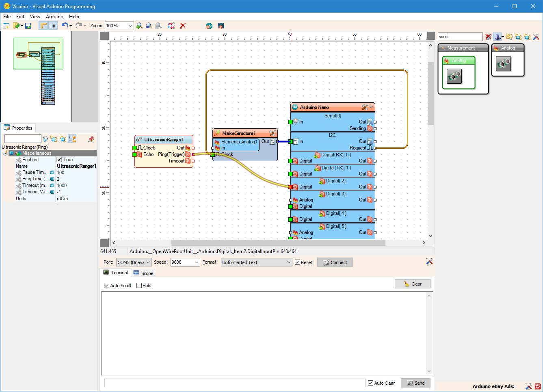The width and height of the screenshot is (543, 392).
Task: Expand the Timeout (ms) property
Action: click(x=52, y=186)
